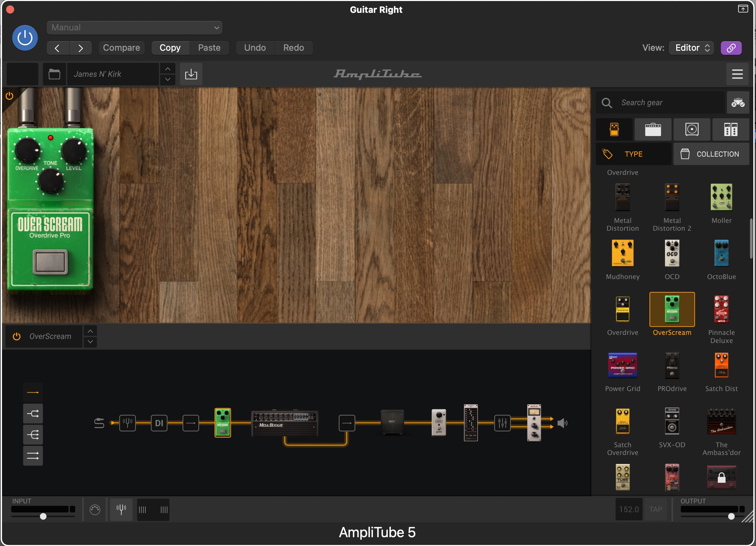
Task: Select the two-path split routing icon
Action: [x=33, y=413]
